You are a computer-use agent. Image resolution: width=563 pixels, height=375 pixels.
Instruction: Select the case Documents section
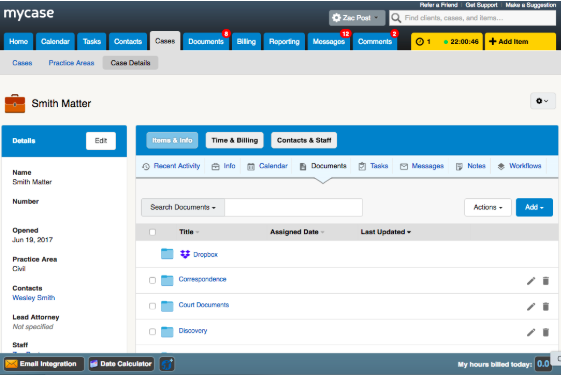(323, 166)
